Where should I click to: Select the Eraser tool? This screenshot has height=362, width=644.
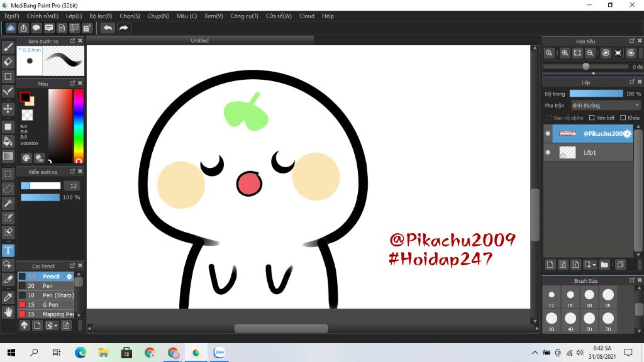(x=8, y=62)
